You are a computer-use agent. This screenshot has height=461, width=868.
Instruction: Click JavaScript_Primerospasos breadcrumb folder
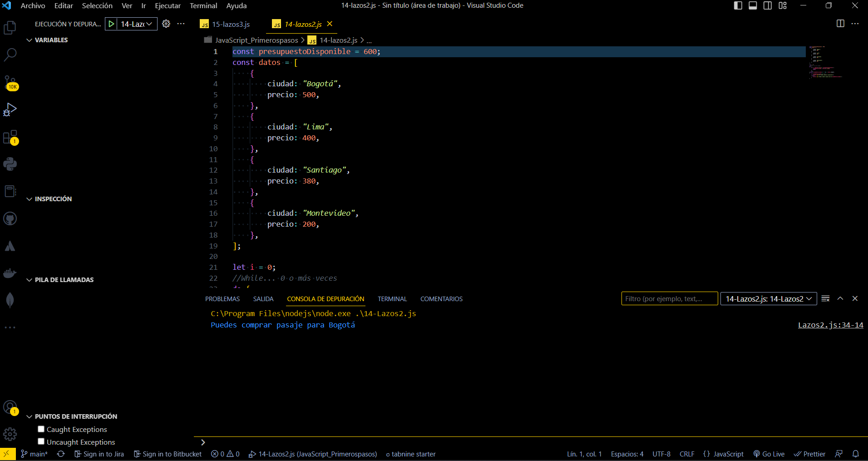(x=256, y=40)
